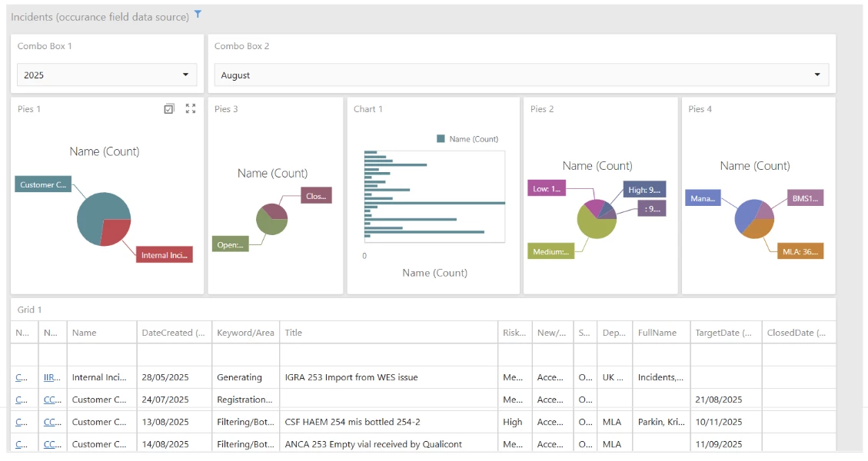Open the Combo Box 1 year dropdown
This screenshot has width=868, height=461.
(185, 75)
